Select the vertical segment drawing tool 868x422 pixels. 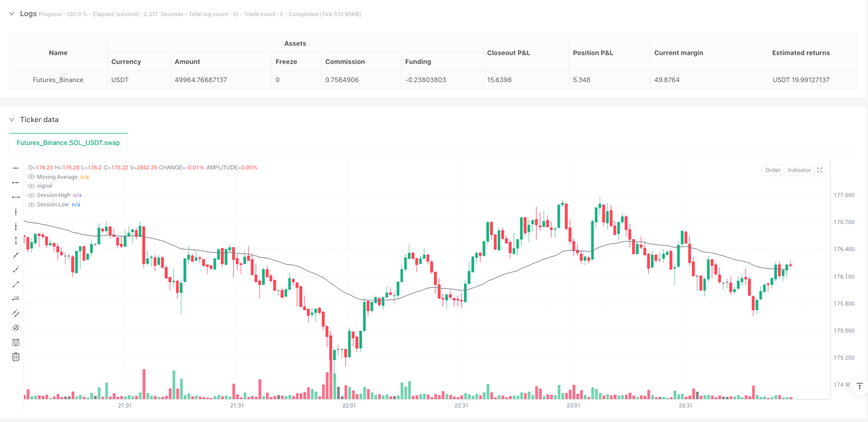click(16, 241)
